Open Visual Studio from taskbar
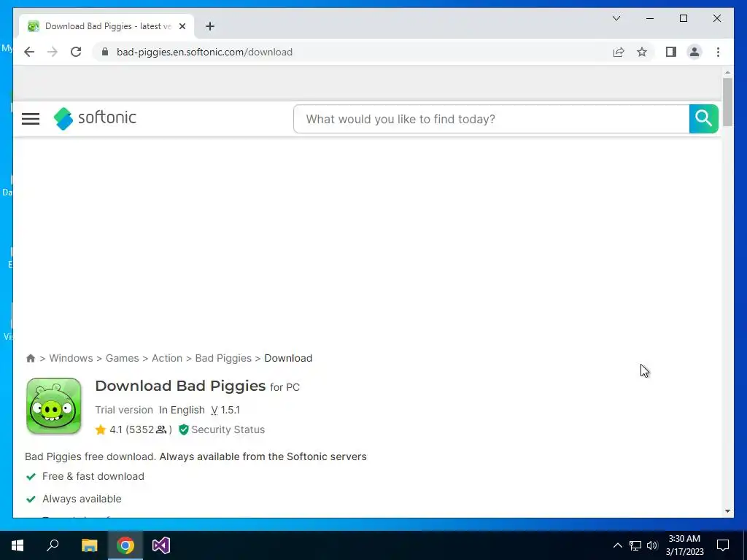The width and height of the screenshot is (747, 560). (161, 545)
